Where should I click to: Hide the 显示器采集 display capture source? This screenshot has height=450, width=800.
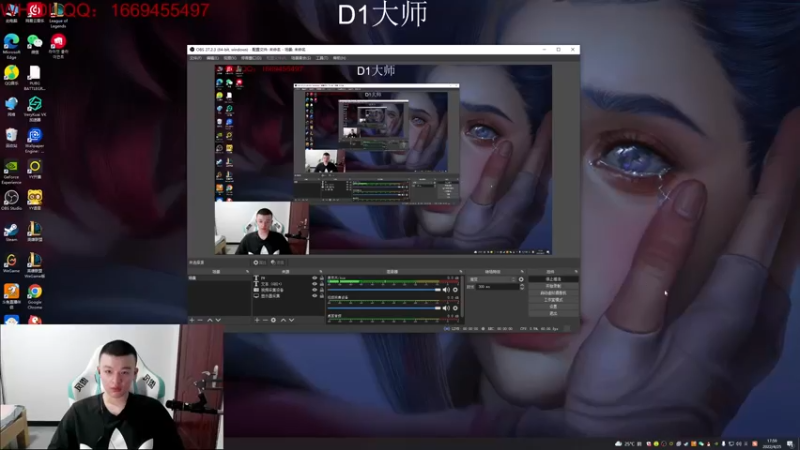tap(314, 296)
